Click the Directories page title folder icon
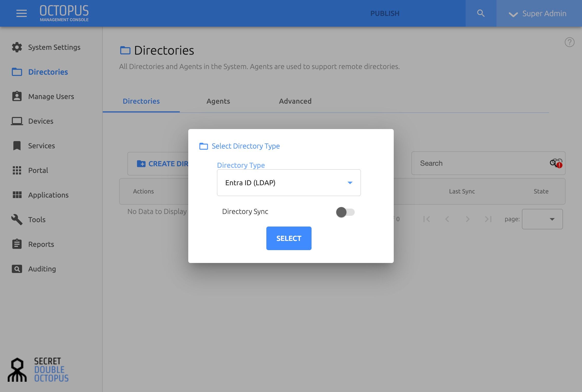This screenshot has width=582, height=392. tap(125, 50)
